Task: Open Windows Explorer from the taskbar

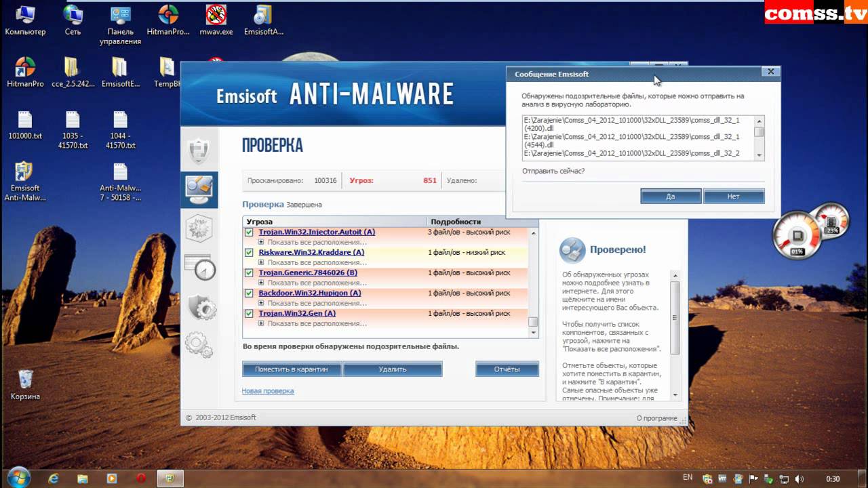Action: 83,478
